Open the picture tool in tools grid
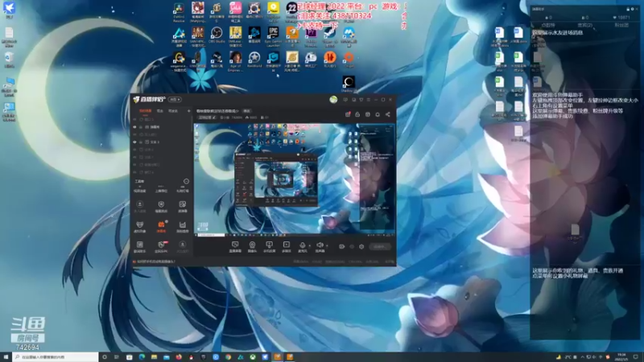 pos(183,206)
